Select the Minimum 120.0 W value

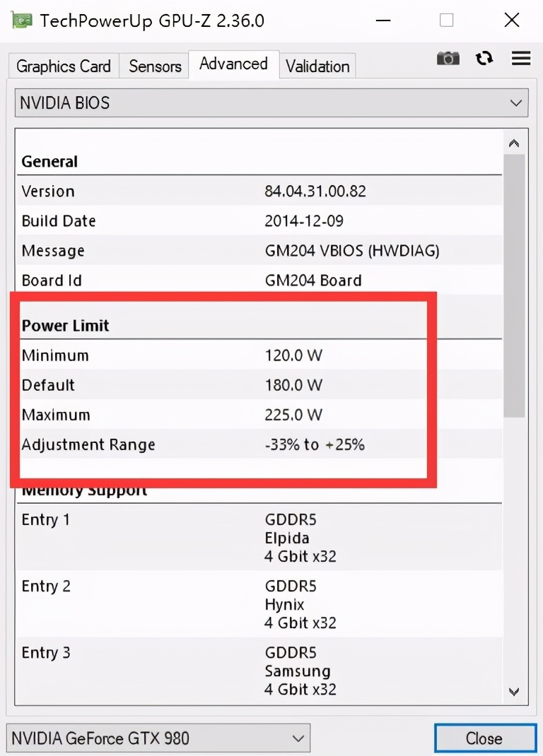293,356
